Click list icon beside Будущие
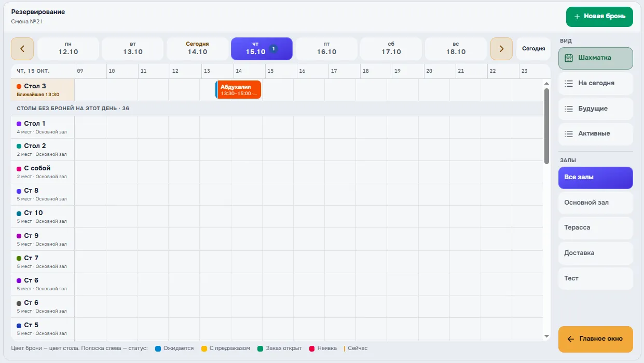 point(569,109)
